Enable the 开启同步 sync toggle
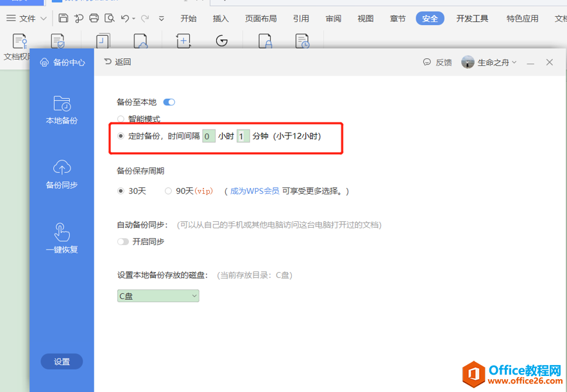Screen dimensions: 567x392 point(123,242)
